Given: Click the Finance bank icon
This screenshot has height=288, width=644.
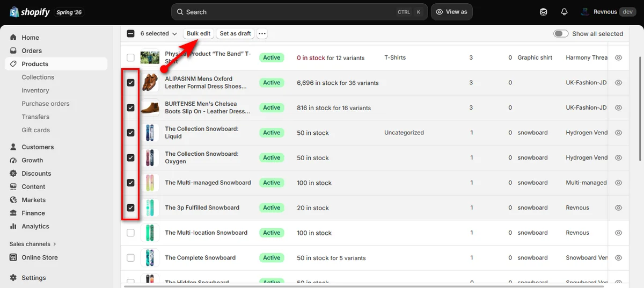Looking at the screenshot, I should [13, 213].
